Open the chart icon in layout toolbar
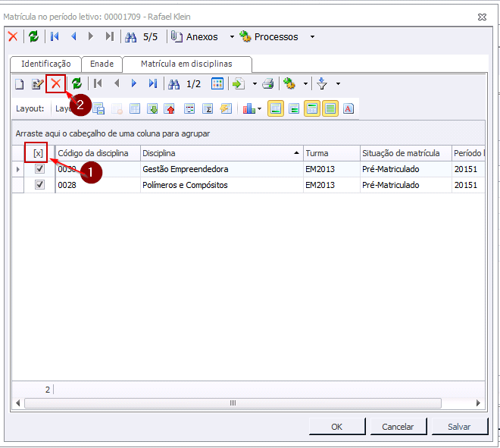The height and width of the screenshot is (448, 500). [x=248, y=108]
